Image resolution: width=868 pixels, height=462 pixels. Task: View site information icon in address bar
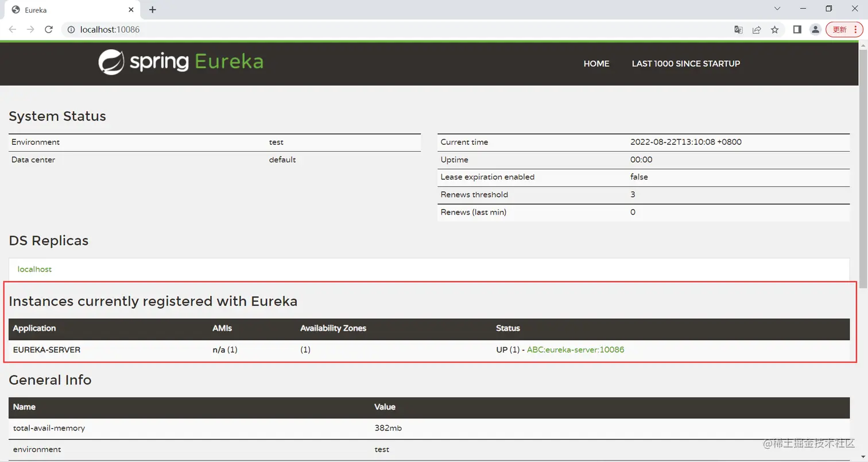click(x=71, y=29)
